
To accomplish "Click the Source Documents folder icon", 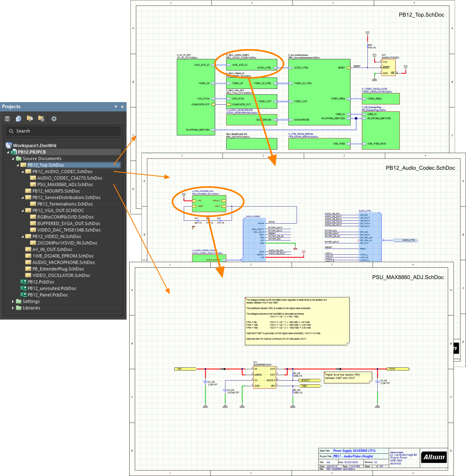I will (19, 159).
